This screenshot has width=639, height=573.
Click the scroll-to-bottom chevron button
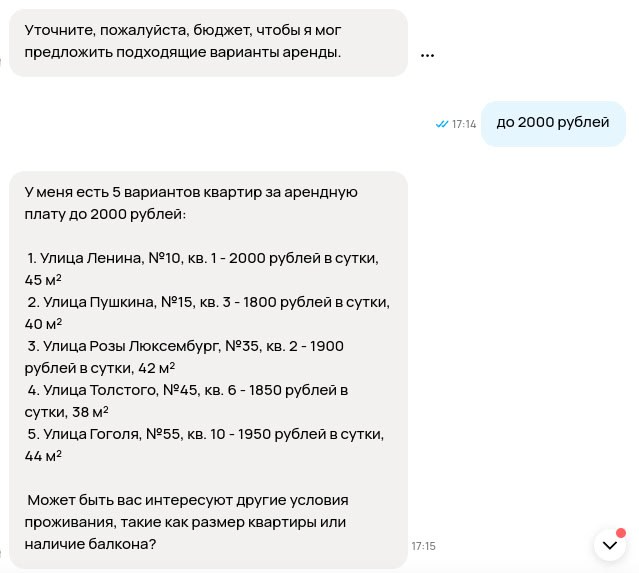(609, 545)
